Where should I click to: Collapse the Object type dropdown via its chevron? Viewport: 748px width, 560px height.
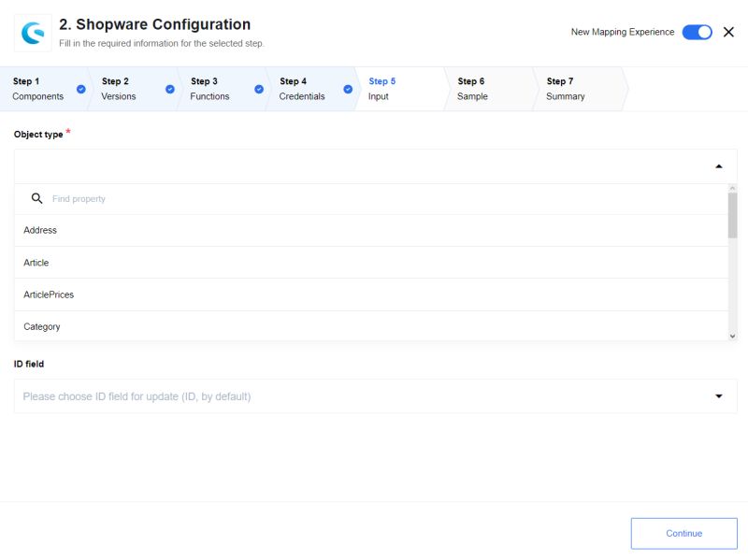click(718, 165)
